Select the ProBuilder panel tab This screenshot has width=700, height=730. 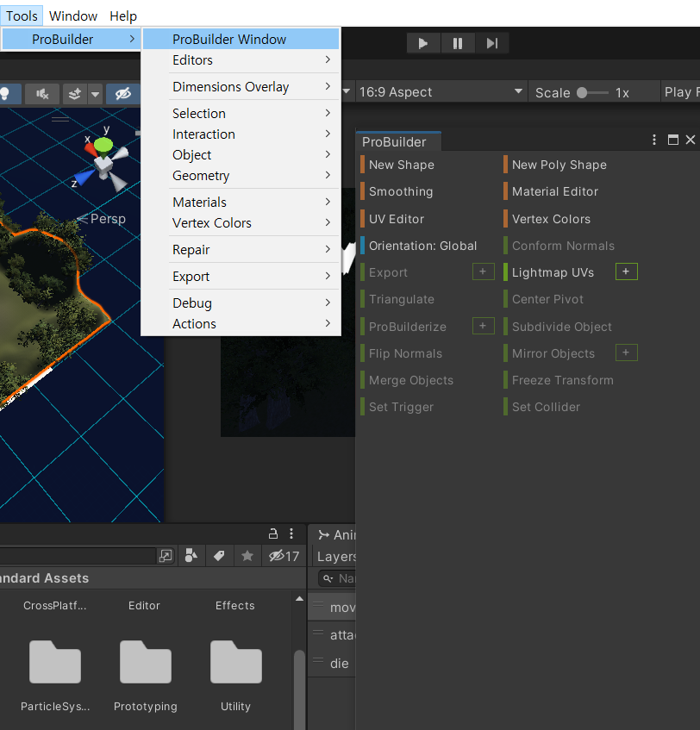pyautogui.click(x=398, y=141)
